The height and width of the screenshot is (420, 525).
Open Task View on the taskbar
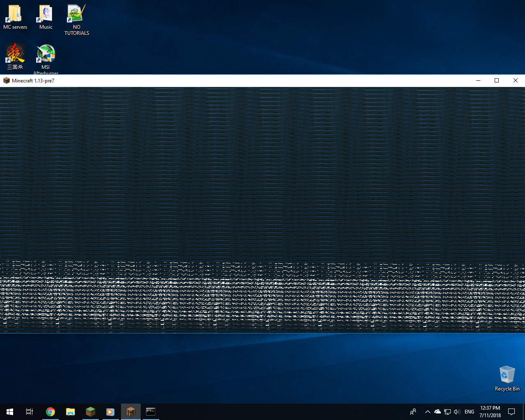coord(30,412)
